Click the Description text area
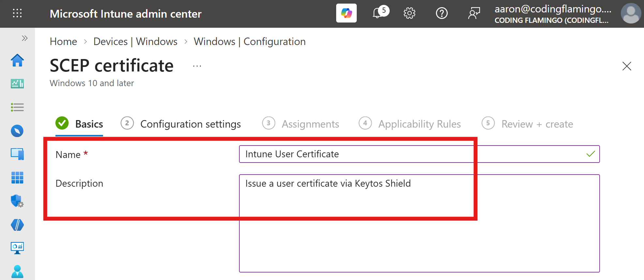Image resolution: width=644 pixels, height=280 pixels. click(x=419, y=223)
